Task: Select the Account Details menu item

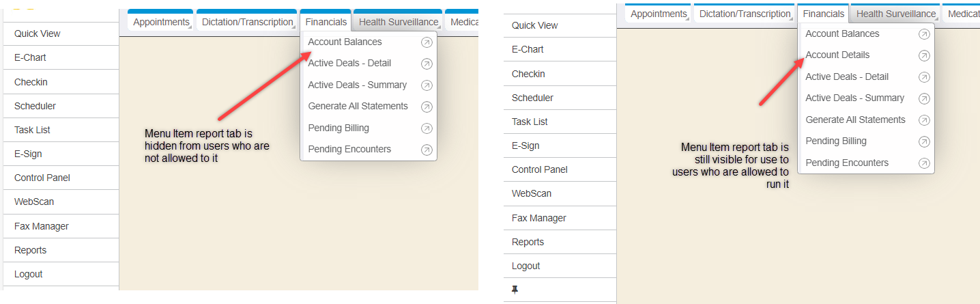Action: click(x=837, y=55)
